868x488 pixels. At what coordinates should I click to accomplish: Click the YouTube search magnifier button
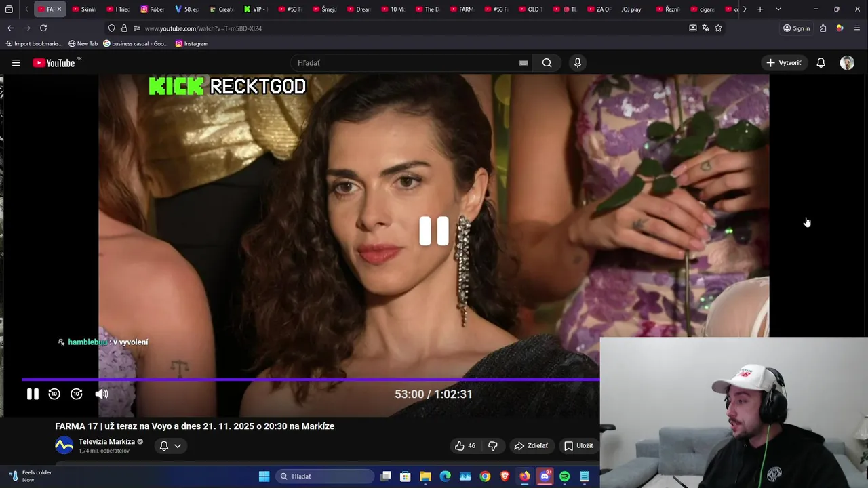click(547, 63)
